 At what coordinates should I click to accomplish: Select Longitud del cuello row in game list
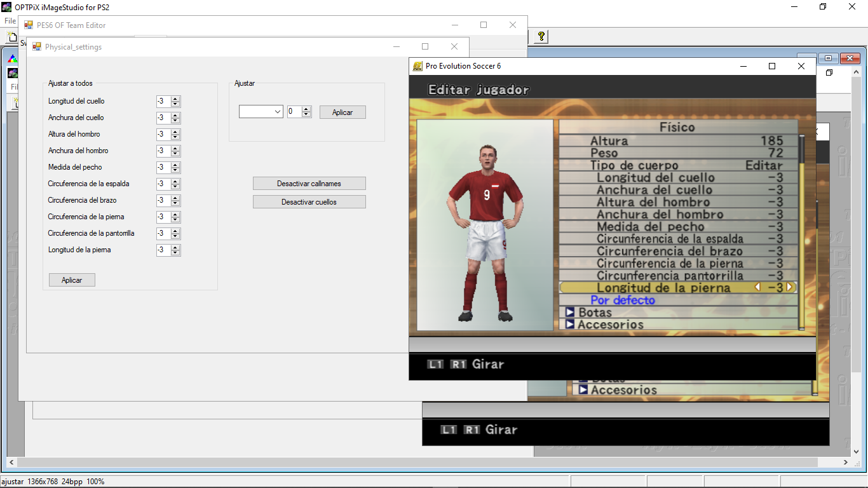[x=679, y=178]
